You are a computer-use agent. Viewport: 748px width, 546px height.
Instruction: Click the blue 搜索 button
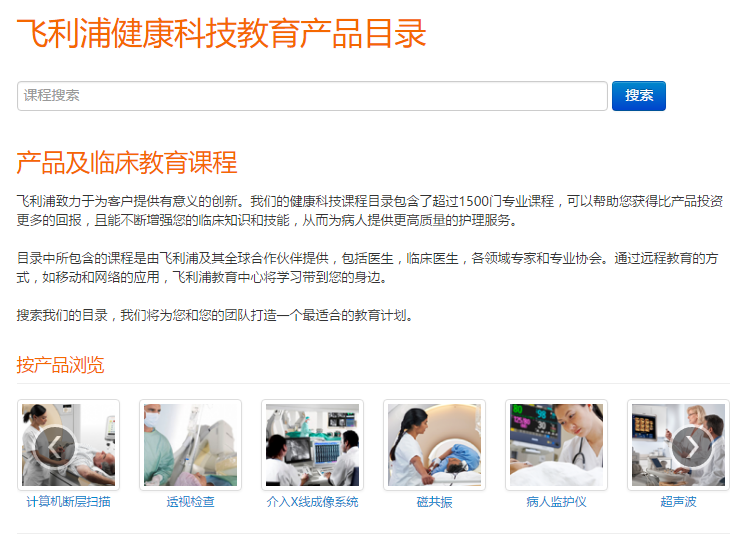pyautogui.click(x=639, y=96)
